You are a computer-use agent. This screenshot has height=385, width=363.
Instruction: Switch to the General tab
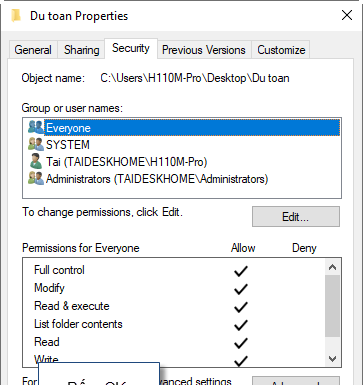pos(33,50)
